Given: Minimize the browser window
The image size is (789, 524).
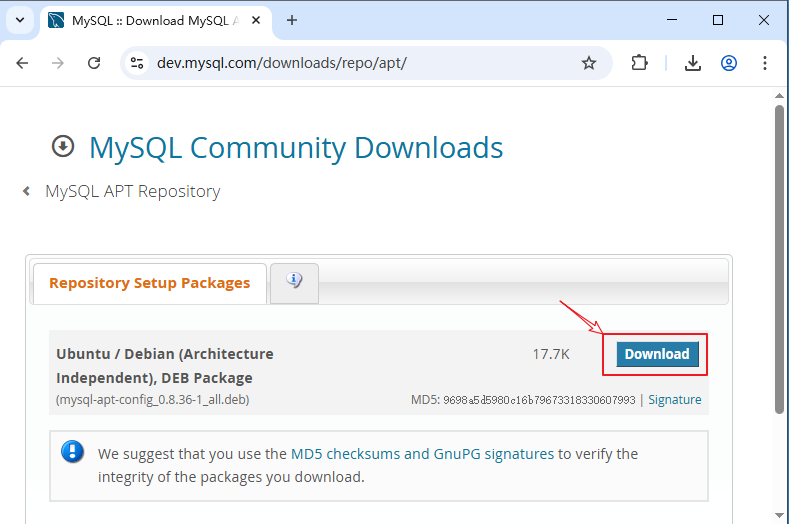Looking at the screenshot, I should (x=672, y=20).
